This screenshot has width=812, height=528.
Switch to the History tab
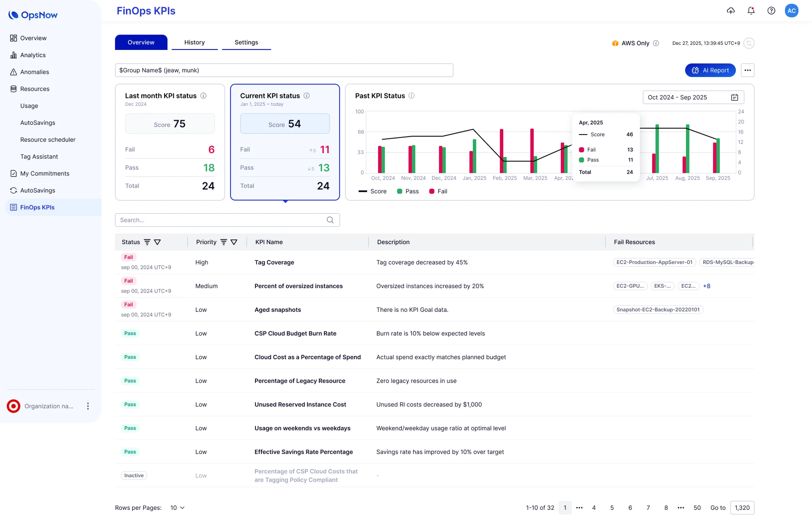[195, 42]
